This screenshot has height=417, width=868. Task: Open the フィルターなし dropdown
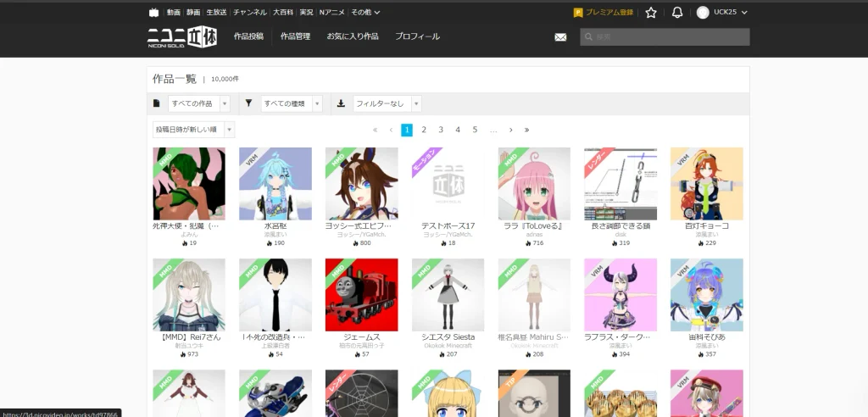pyautogui.click(x=387, y=103)
